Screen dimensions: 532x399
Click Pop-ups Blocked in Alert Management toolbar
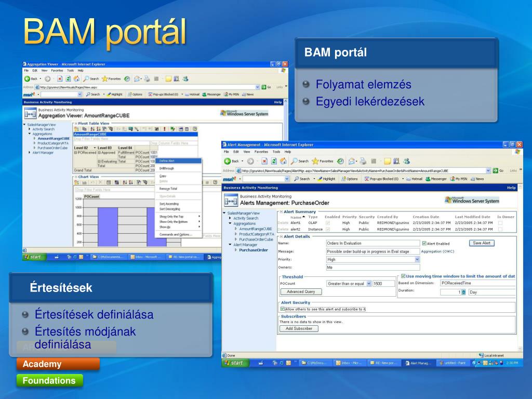pyautogui.click(x=381, y=179)
